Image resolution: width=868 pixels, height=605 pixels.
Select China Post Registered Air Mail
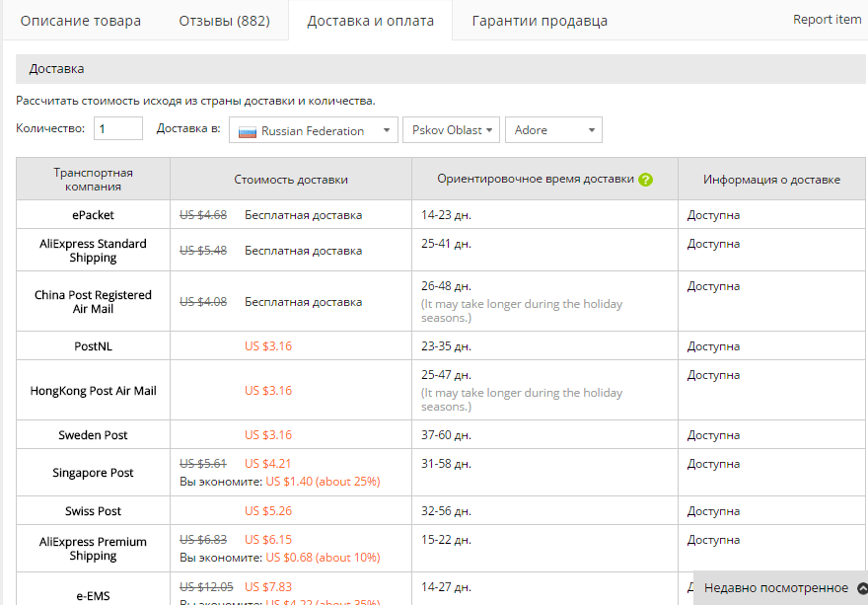click(94, 302)
